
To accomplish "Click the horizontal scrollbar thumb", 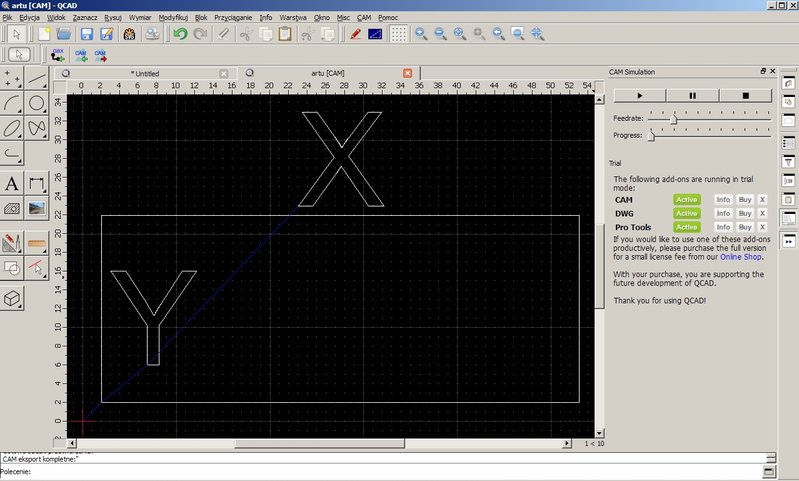I will [319, 444].
